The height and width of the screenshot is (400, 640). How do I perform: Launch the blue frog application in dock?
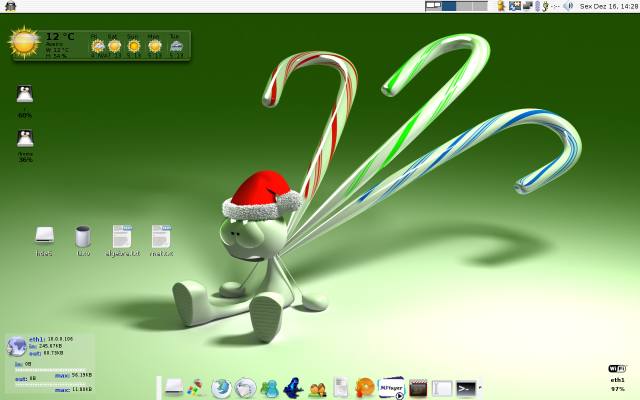(x=293, y=387)
